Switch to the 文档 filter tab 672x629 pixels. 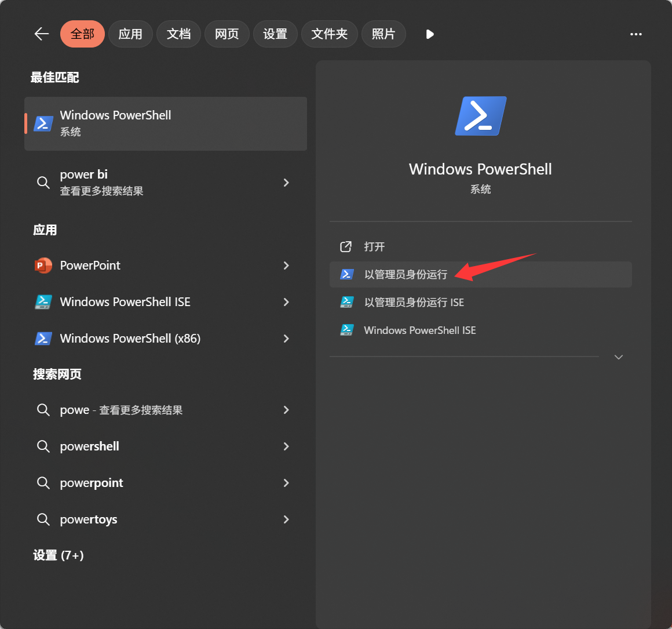(178, 34)
